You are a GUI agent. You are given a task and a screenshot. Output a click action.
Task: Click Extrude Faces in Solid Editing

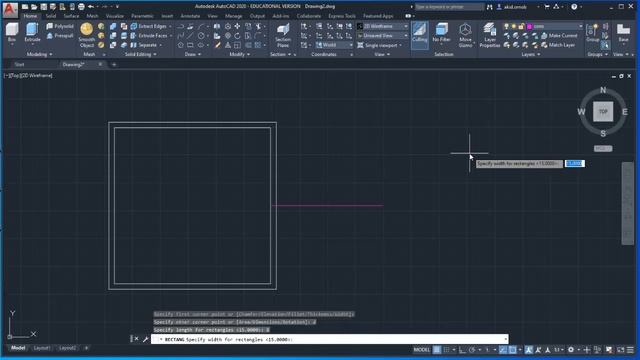coord(149,36)
